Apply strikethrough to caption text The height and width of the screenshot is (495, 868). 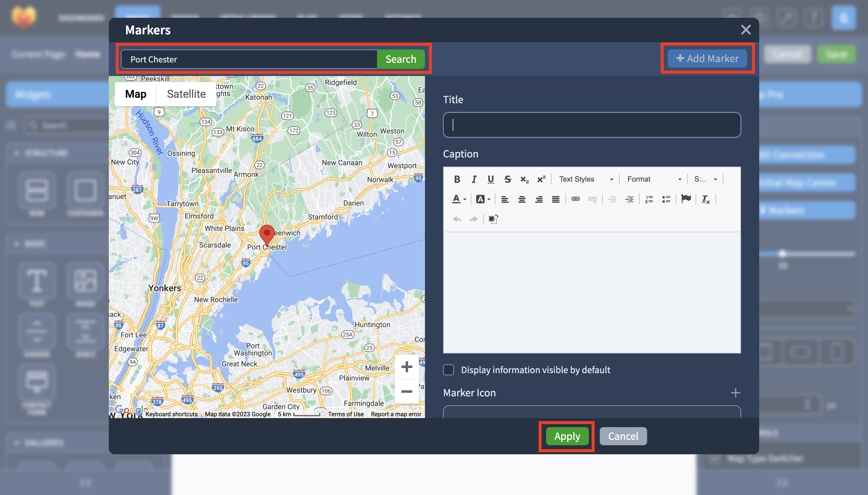pyautogui.click(x=508, y=179)
